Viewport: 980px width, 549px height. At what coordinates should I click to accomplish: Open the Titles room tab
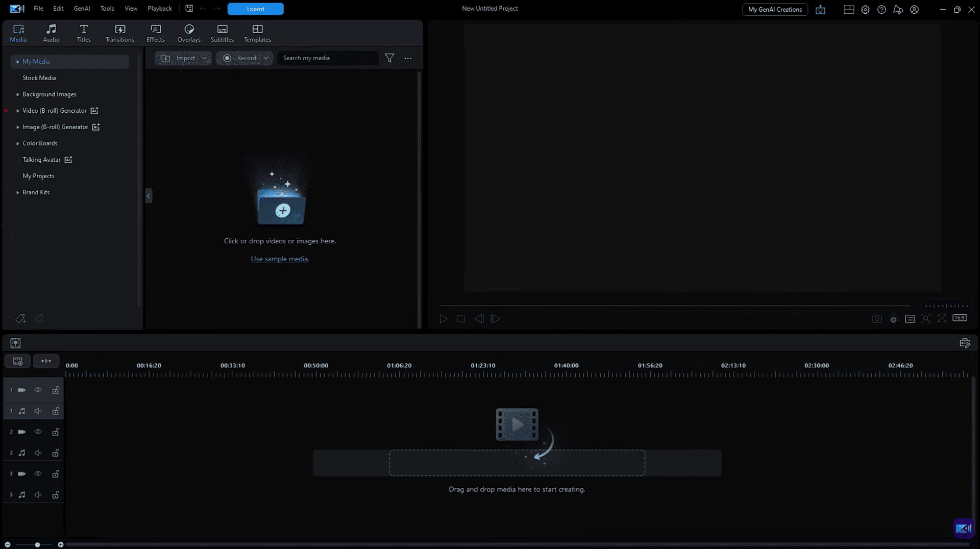tap(84, 34)
